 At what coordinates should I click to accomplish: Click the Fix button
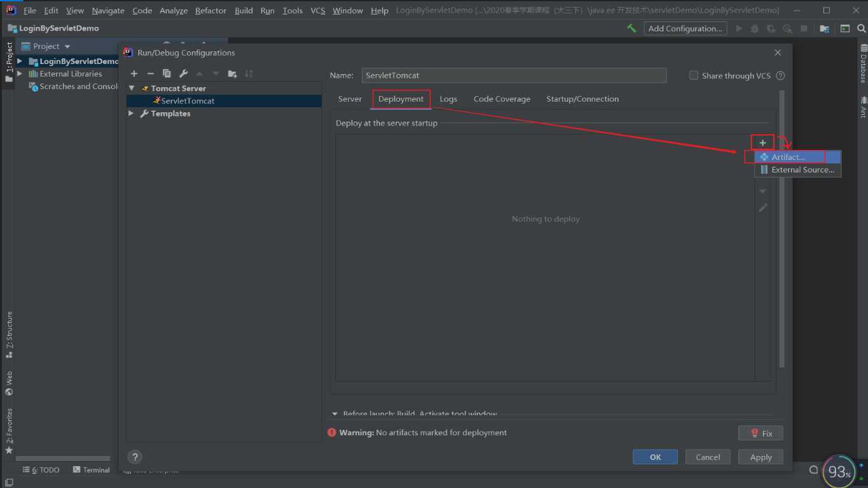pos(761,433)
